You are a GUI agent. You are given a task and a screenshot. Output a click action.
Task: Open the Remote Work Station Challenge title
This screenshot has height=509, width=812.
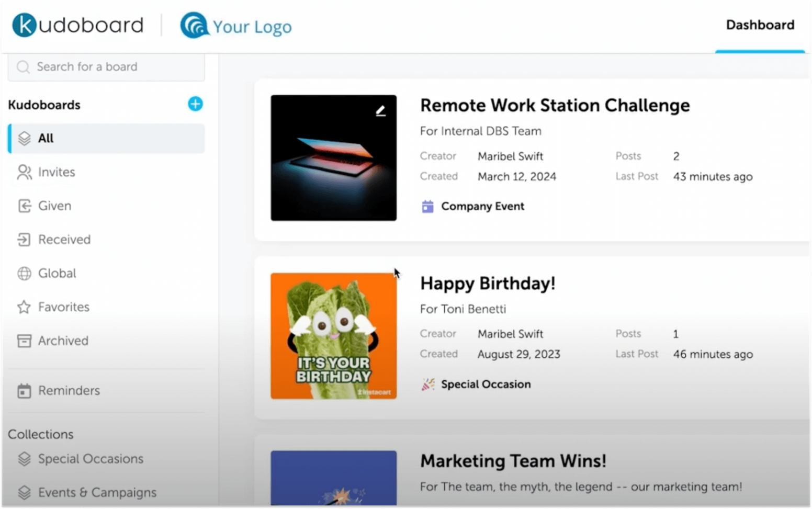tap(555, 106)
